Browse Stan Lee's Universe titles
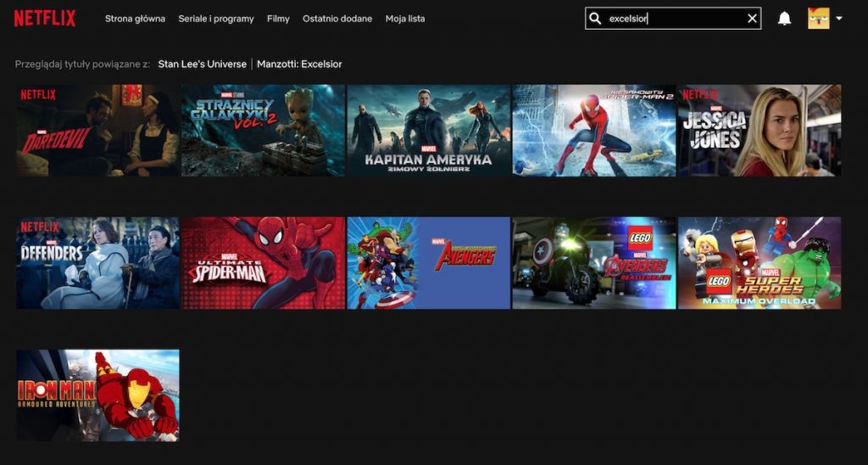 [202, 64]
